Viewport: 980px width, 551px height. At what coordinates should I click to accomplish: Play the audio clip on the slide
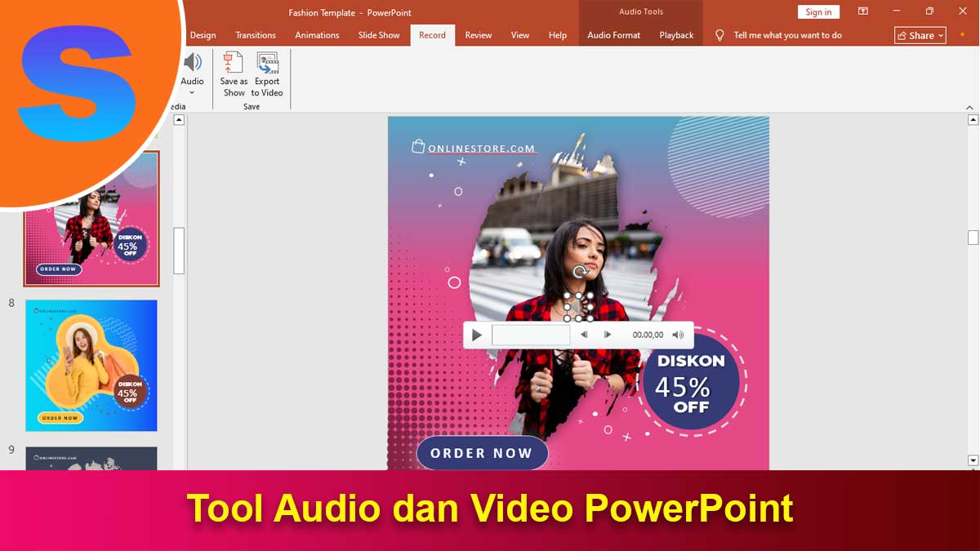click(477, 335)
